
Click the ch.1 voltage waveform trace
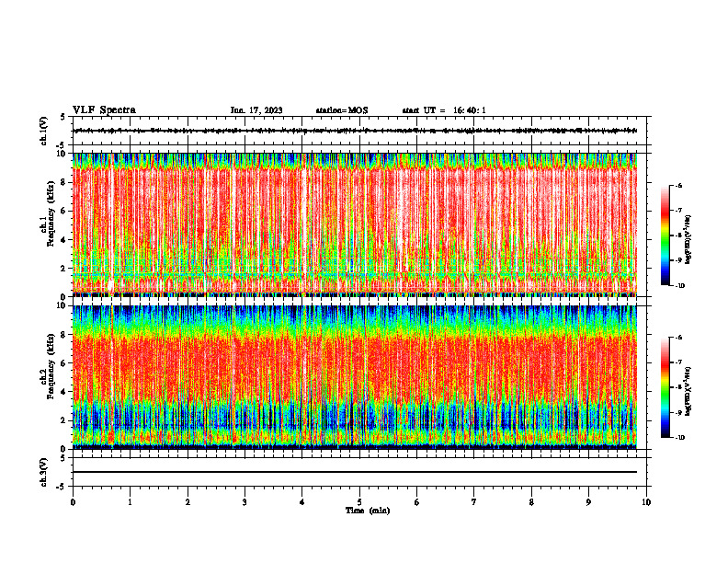354,131
